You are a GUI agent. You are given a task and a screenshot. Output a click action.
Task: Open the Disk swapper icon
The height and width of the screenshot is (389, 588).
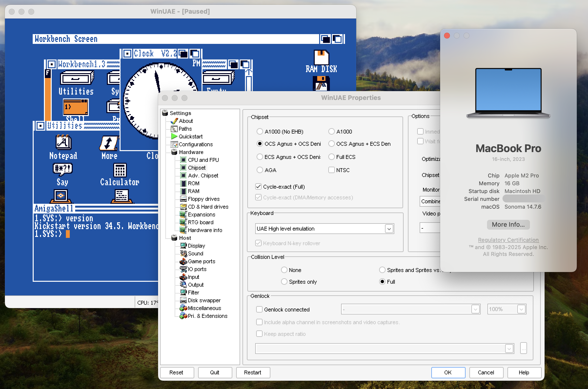(x=183, y=300)
